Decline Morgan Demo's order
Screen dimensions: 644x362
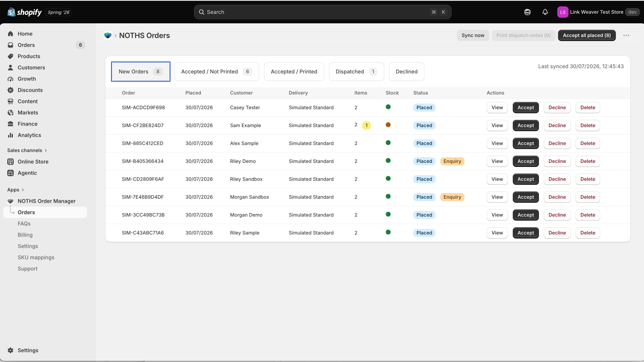coord(557,215)
